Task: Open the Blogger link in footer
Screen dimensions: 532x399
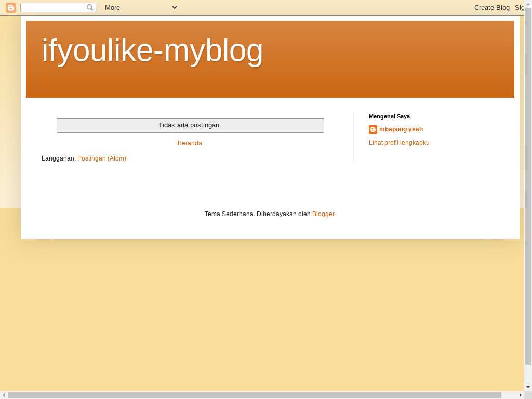Action: tap(323, 214)
